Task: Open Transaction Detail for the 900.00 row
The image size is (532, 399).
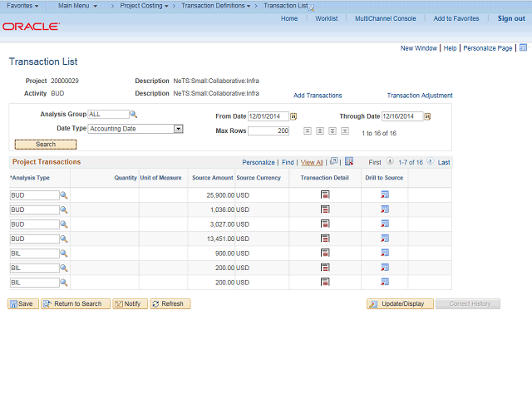Action: (325, 254)
